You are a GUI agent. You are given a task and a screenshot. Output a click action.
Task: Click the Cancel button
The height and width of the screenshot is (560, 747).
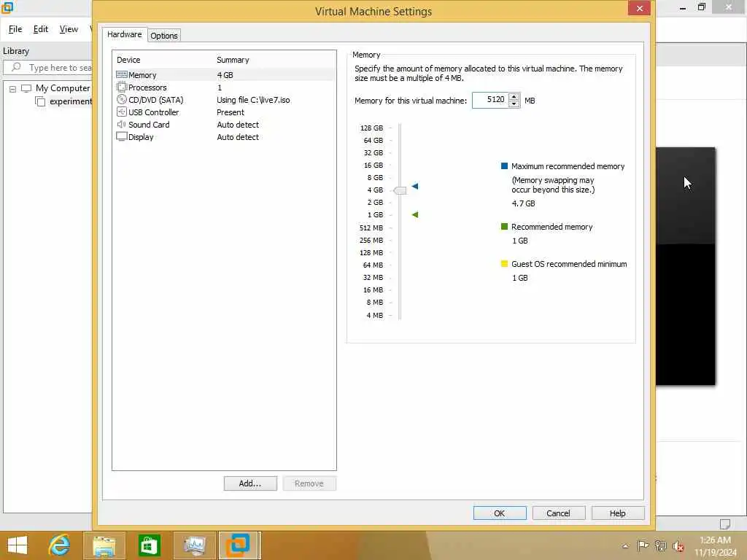[558, 513]
